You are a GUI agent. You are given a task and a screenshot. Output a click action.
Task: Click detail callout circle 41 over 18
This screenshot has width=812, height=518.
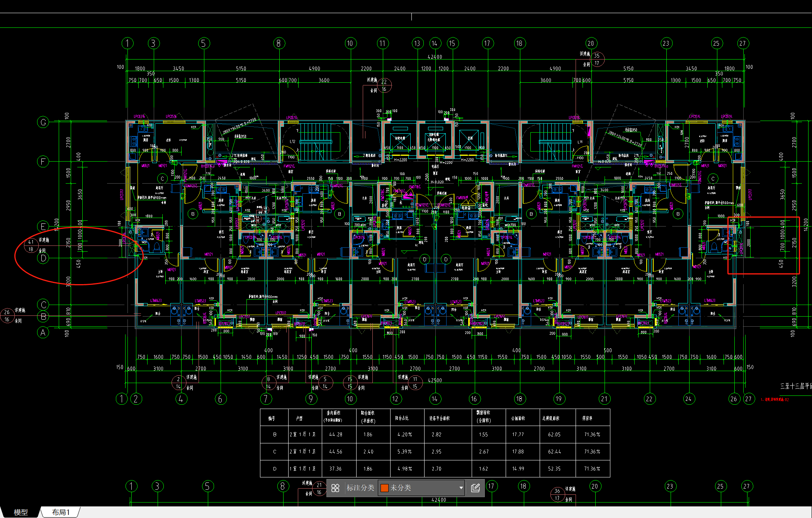(31, 246)
